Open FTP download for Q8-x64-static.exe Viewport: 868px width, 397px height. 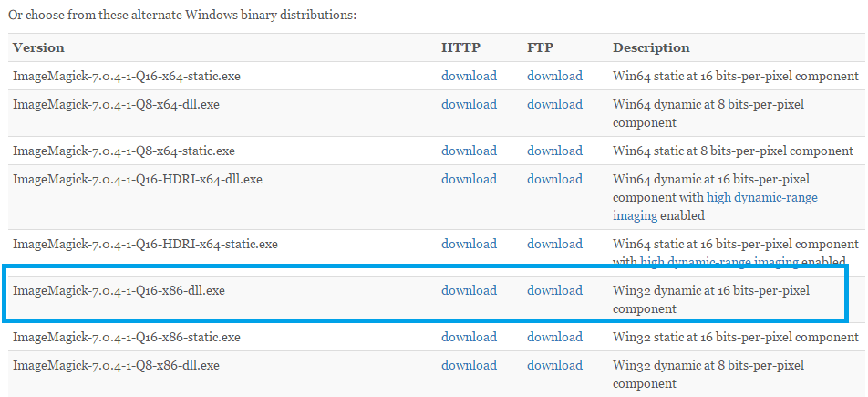pos(554,151)
